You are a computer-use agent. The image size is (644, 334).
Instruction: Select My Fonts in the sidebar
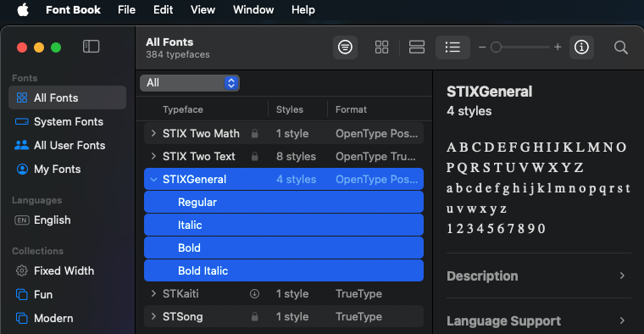pyautogui.click(x=67, y=170)
